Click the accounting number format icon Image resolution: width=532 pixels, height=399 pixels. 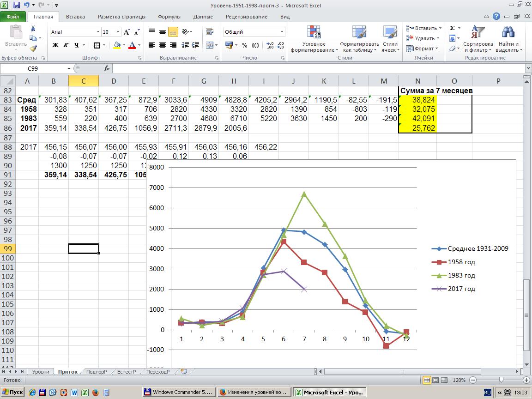[229, 45]
